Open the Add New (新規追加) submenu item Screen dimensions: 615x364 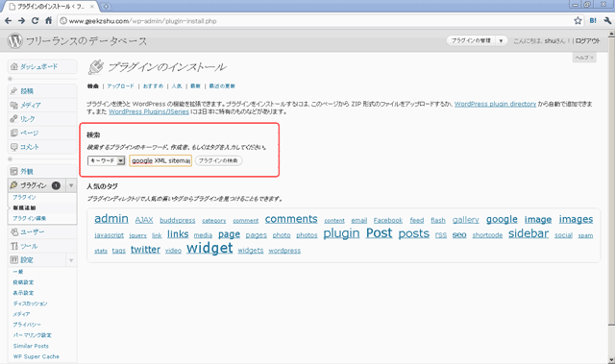24,207
